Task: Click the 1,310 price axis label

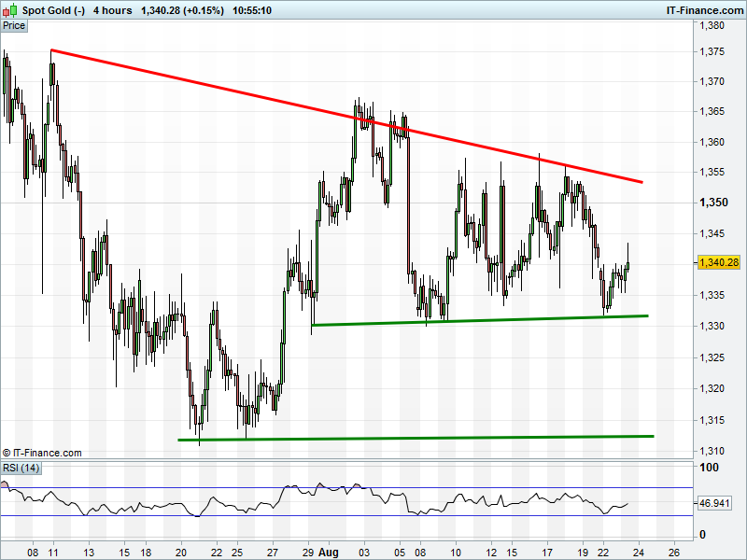Action: click(712, 451)
